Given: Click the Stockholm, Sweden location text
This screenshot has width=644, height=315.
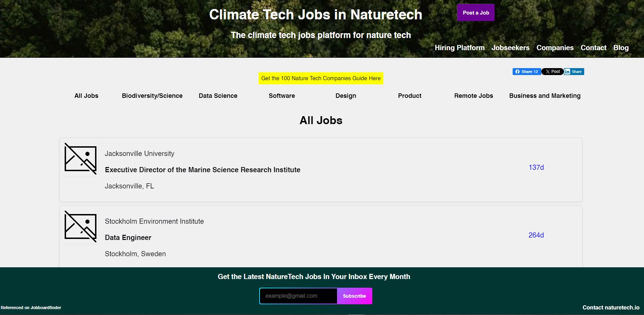Looking at the screenshot, I should pos(135,254).
